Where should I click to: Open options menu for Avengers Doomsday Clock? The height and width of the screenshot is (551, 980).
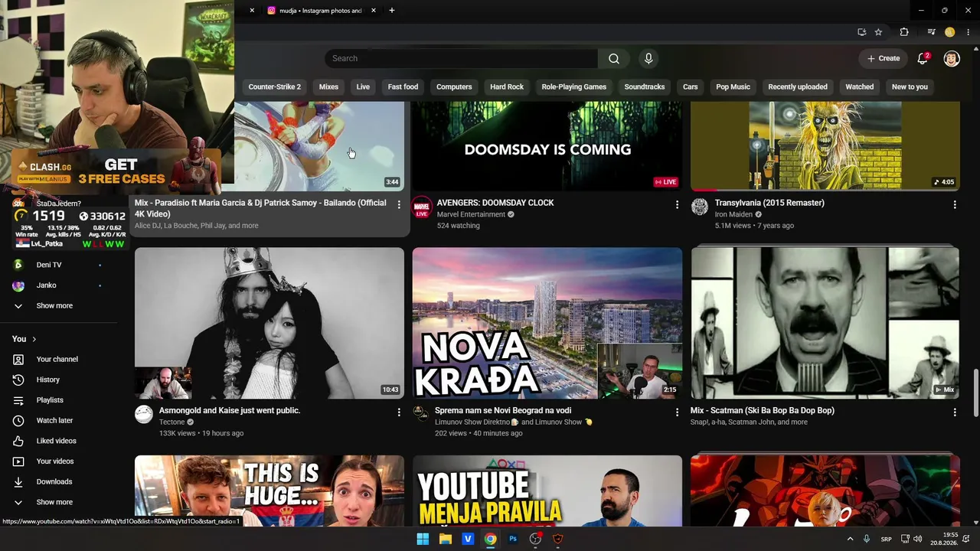point(677,204)
